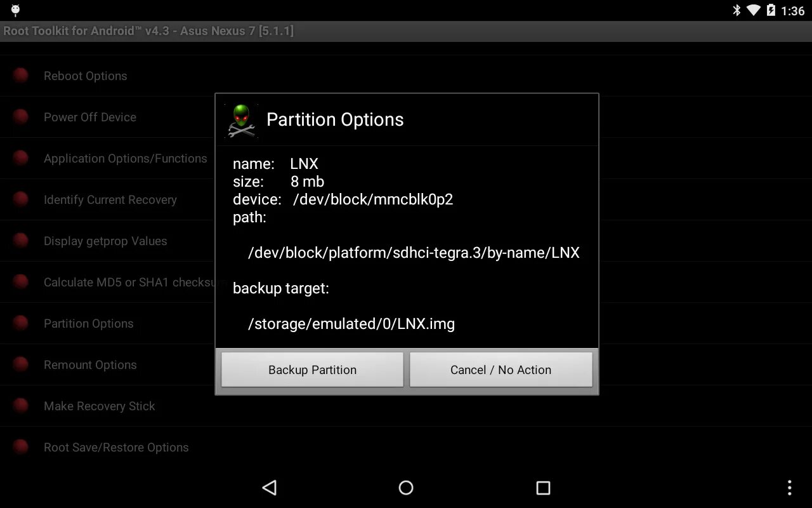The height and width of the screenshot is (508, 812).
Task: Tap the Wi-Fi status bar icon
Action: pyautogui.click(x=754, y=10)
